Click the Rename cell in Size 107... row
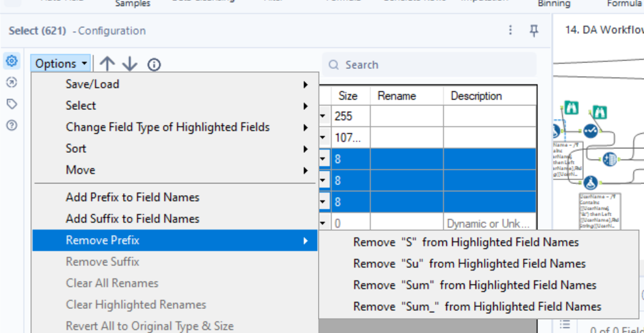The height and width of the screenshot is (333, 644). [407, 137]
